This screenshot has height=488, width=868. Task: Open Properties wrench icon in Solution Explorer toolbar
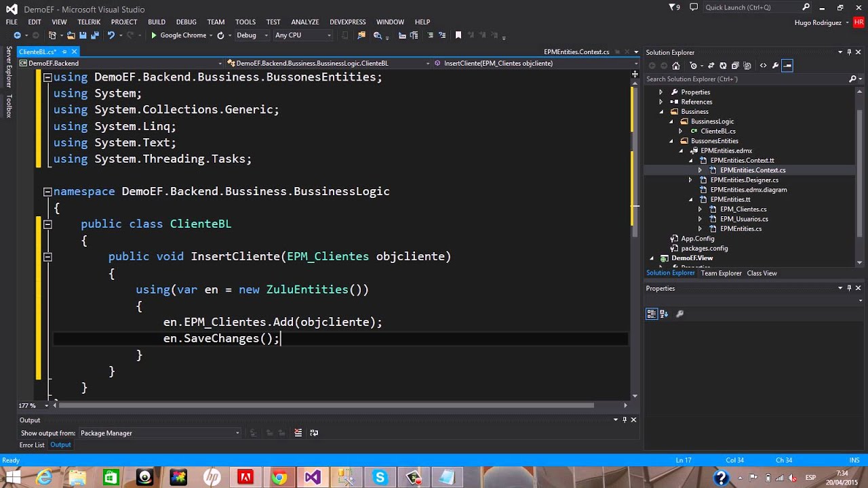pos(775,66)
